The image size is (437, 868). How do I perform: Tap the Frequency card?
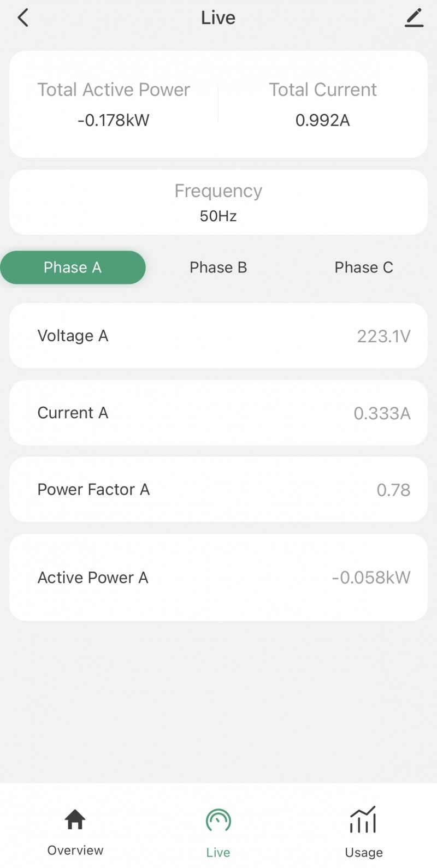click(218, 203)
